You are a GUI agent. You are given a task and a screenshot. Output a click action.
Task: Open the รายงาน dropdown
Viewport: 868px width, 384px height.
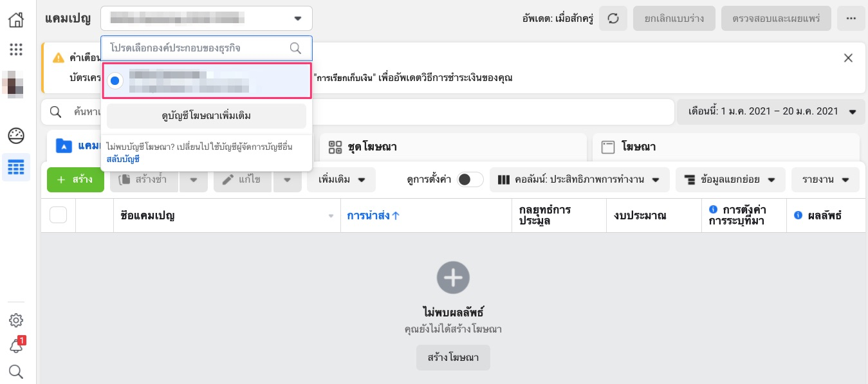826,179
